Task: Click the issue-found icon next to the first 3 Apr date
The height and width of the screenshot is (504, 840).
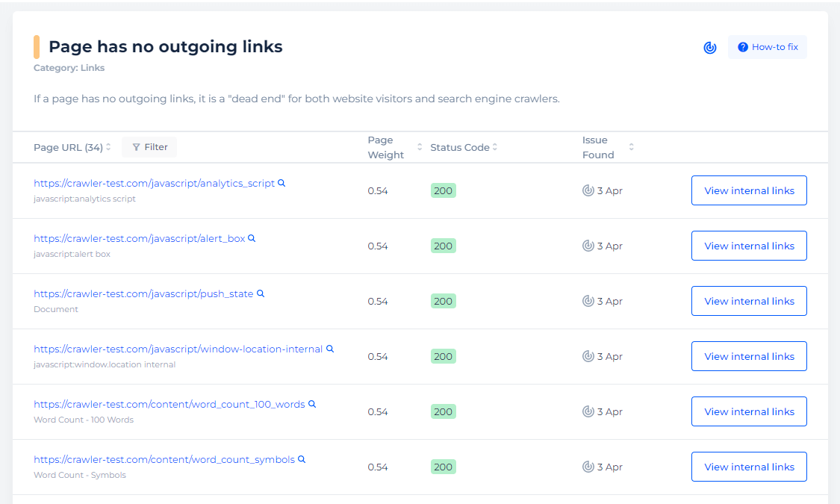Action: click(588, 190)
